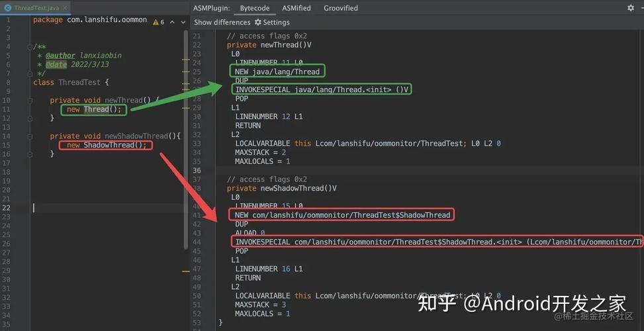The width and height of the screenshot is (644, 331).
Task: Click the RETURN instruction on bytecode line 31
Action: click(x=248, y=126)
